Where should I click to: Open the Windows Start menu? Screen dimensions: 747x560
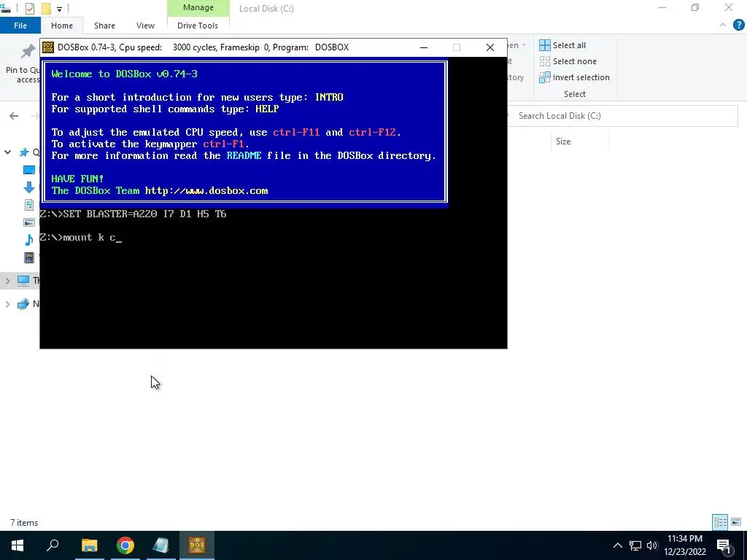tap(18, 545)
